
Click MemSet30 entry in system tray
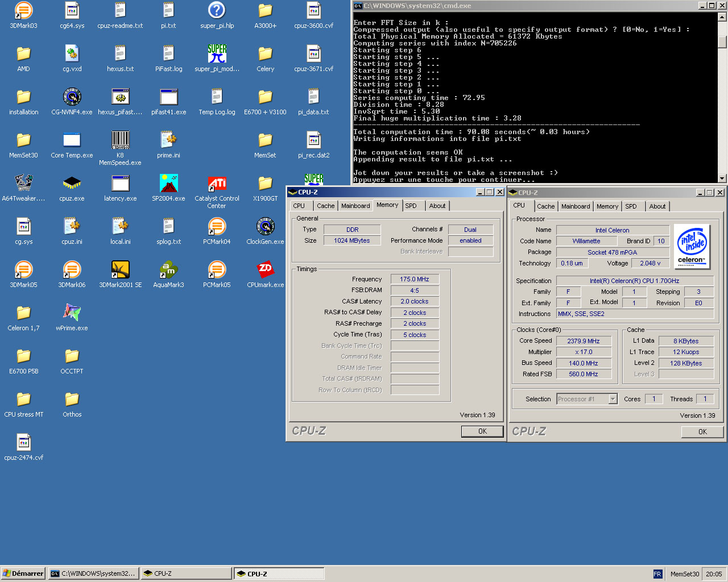tap(684, 574)
